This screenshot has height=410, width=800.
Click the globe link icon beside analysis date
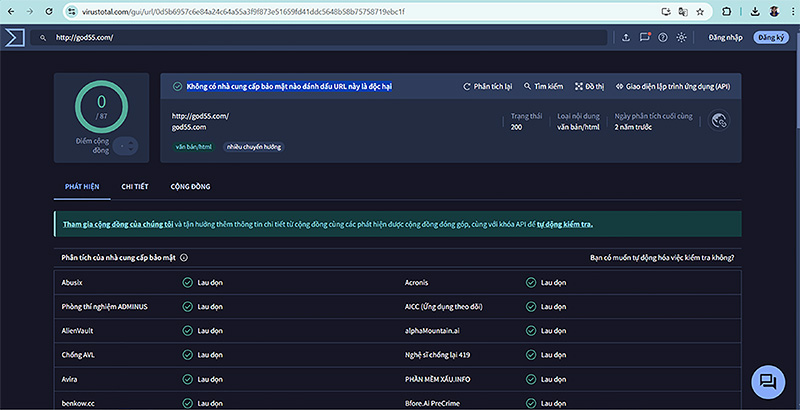tap(719, 121)
